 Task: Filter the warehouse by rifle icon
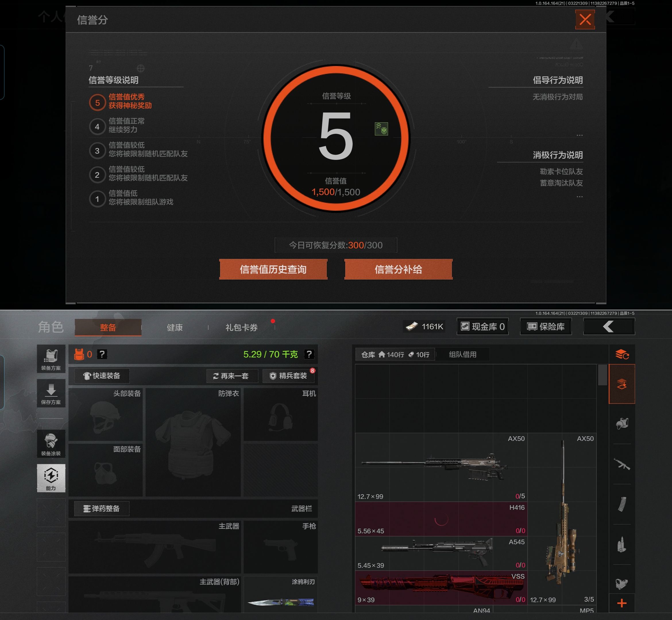tap(622, 464)
